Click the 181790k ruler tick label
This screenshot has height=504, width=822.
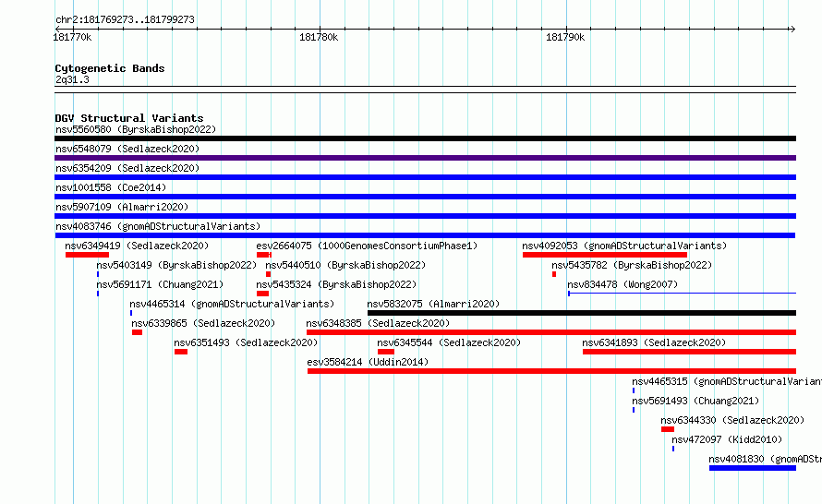[x=565, y=37]
